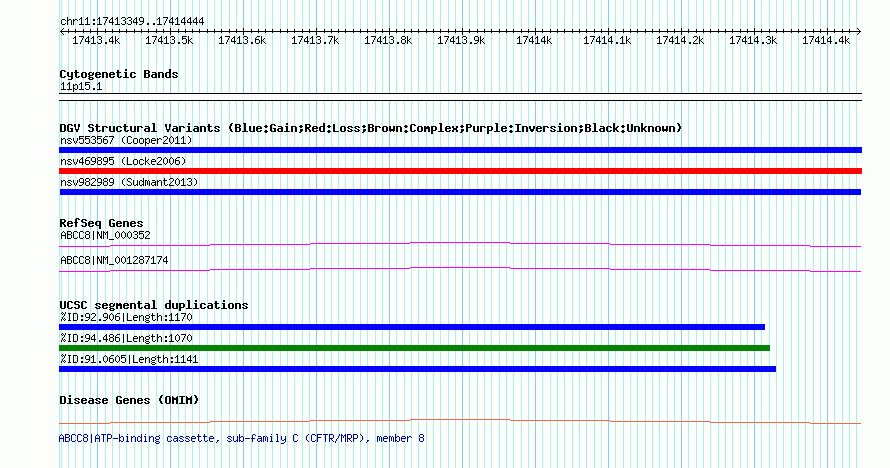Click the 17414.1k ruler tick label
Viewport: 890px width, 468px height.
[x=607, y=40]
